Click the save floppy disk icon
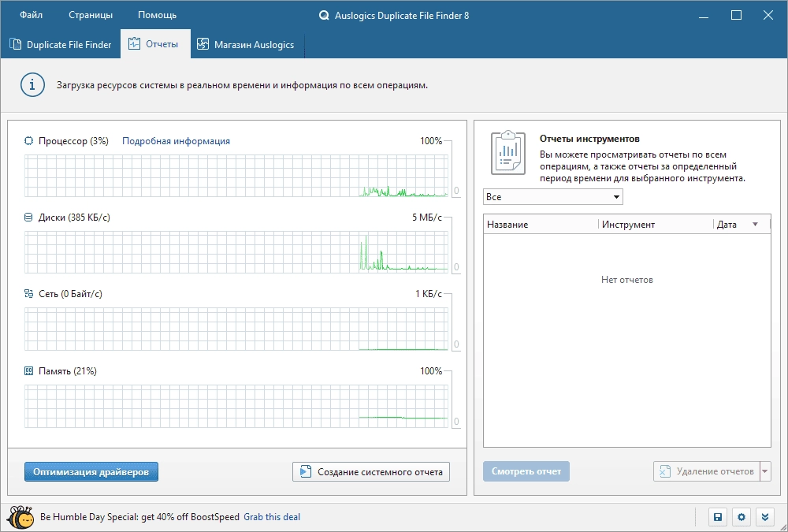Image resolution: width=788 pixels, height=532 pixels. (718, 517)
